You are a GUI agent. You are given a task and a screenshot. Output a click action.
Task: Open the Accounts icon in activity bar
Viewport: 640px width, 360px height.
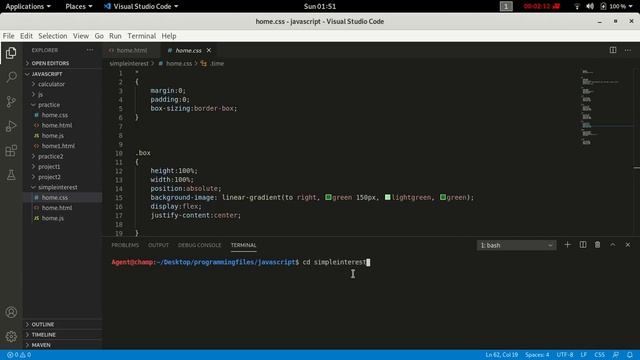(x=11, y=312)
